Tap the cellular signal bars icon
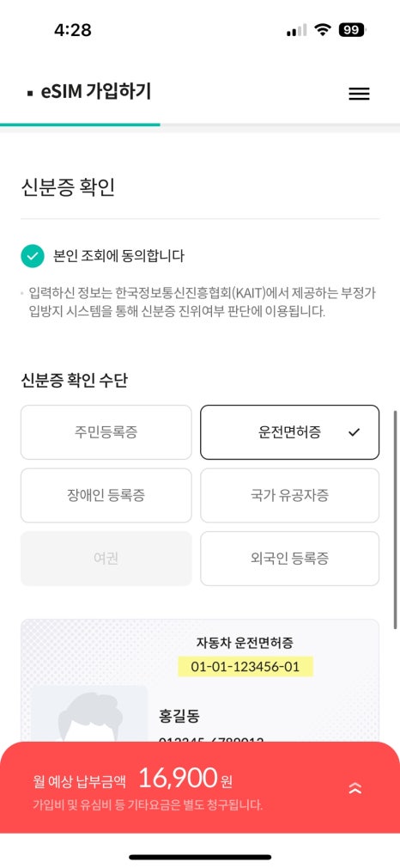This screenshot has height=868, width=400. coord(296,30)
